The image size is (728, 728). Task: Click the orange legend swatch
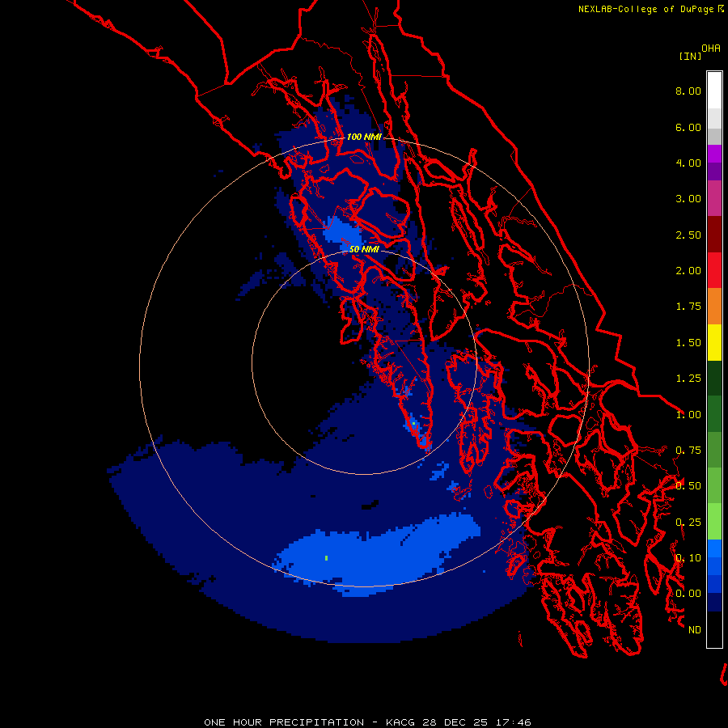714,306
